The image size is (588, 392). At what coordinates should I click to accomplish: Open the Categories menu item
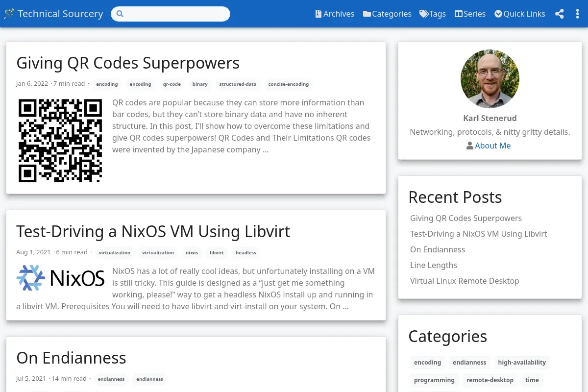(387, 14)
